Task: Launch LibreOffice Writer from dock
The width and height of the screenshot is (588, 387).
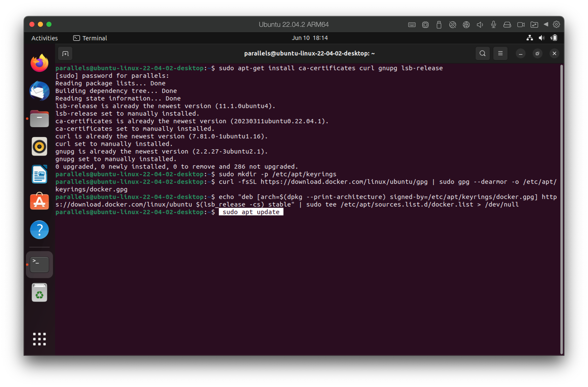Action: pos(39,174)
